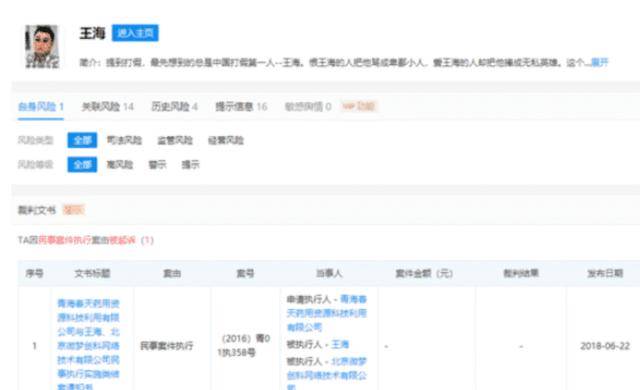Click the publish date 2018-06-22
Viewport: 640px width, 390px height.
pyautogui.click(x=605, y=346)
